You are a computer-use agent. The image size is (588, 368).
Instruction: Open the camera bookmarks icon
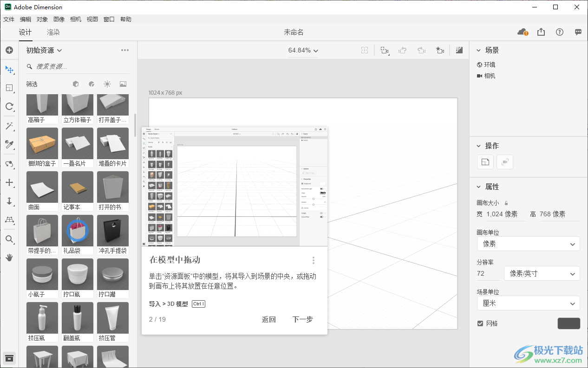(385, 50)
